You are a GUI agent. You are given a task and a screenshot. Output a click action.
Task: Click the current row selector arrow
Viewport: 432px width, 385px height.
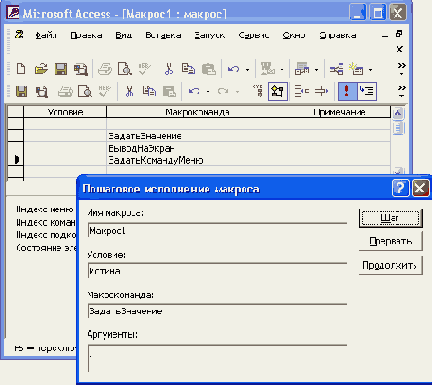pyautogui.click(x=16, y=160)
